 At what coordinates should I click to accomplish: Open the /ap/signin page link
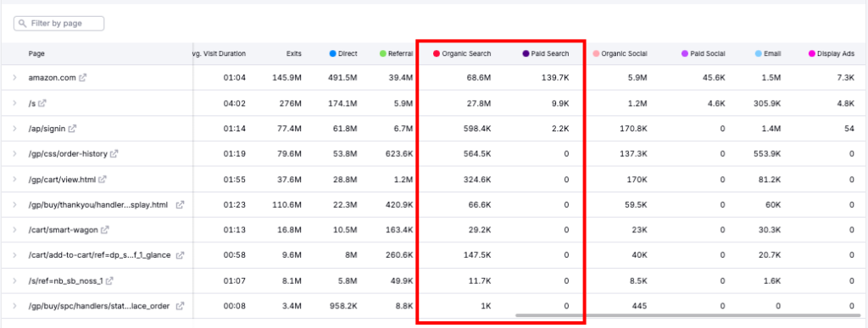[x=47, y=128]
